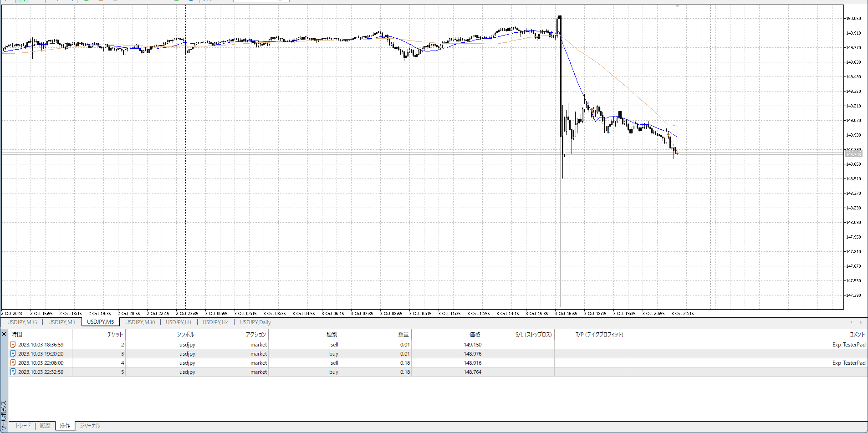Click the rightmost blue buy arrow on the chart

click(x=677, y=154)
